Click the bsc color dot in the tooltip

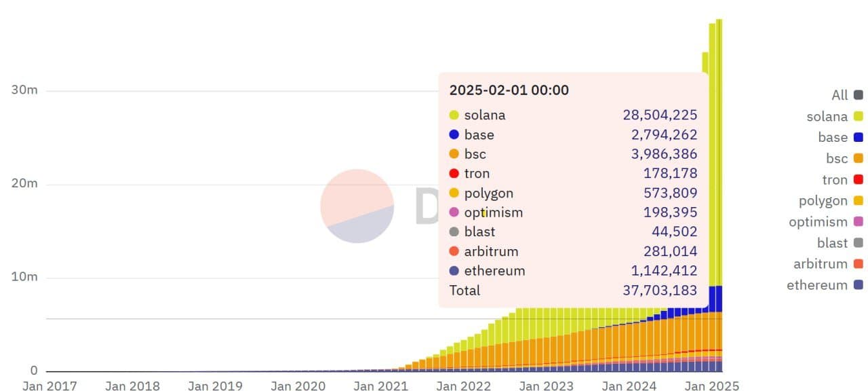click(x=454, y=154)
